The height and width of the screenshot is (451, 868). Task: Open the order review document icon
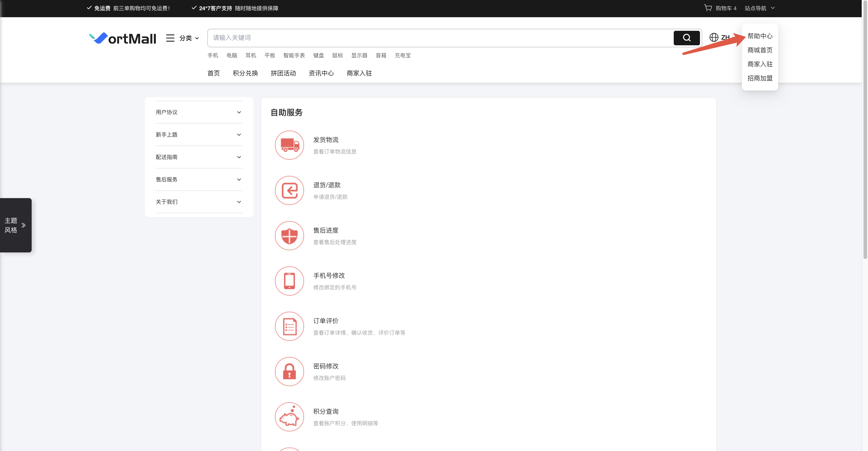[x=289, y=326]
